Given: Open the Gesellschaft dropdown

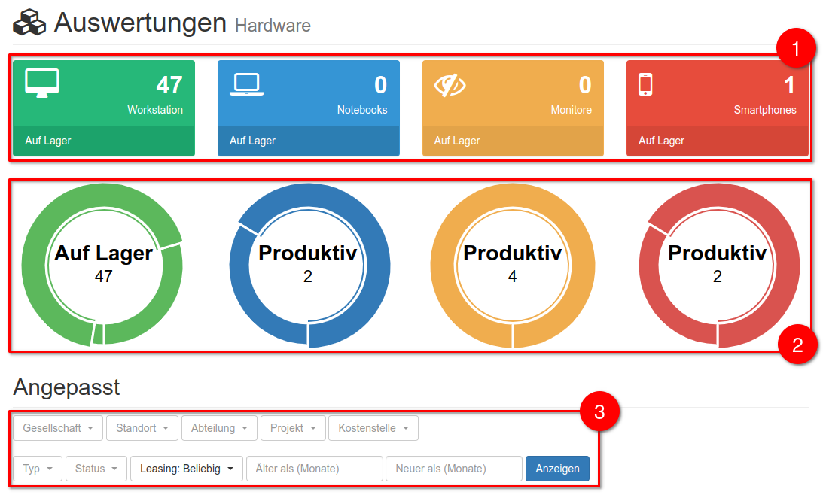Looking at the screenshot, I should 58,428.
